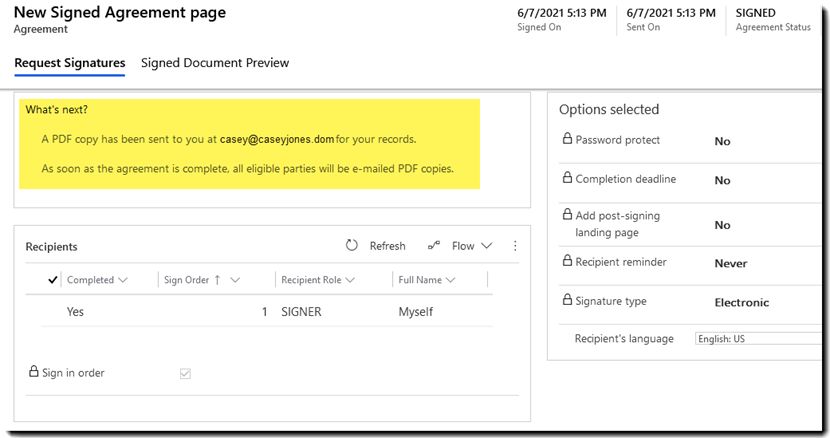Image resolution: width=830 pixels, height=438 pixels.
Task: Click lock icon beside Completion deadline
Action: point(567,179)
